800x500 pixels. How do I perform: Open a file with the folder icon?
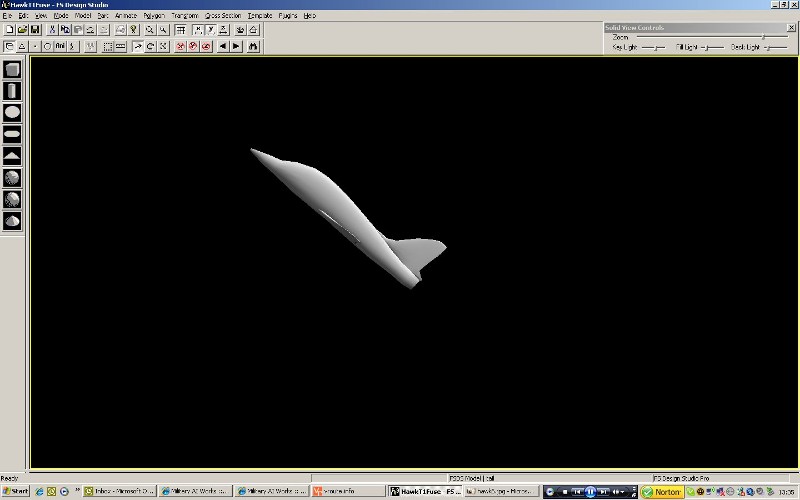tap(22, 30)
